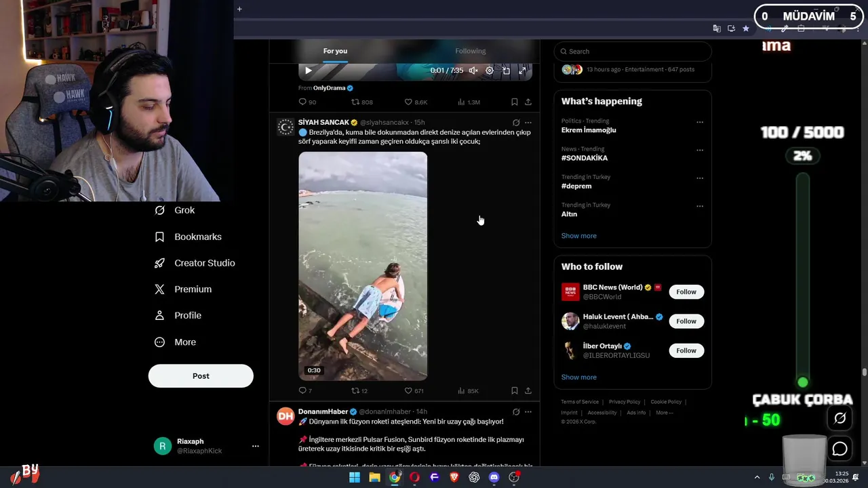Show more under Who to follow
The height and width of the screenshot is (488, 868).
(579, 378)
